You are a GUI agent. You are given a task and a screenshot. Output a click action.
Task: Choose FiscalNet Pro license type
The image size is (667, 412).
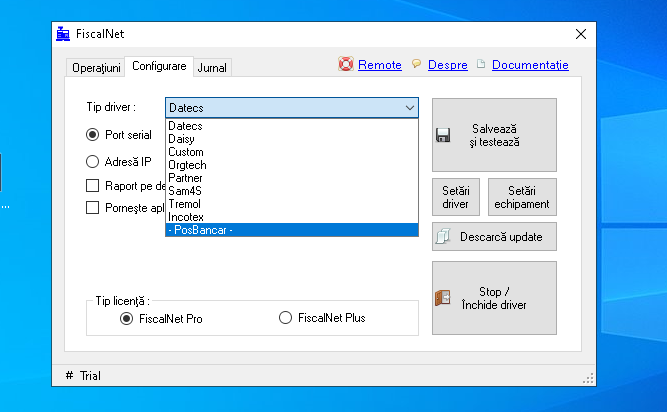pos(126,318)
